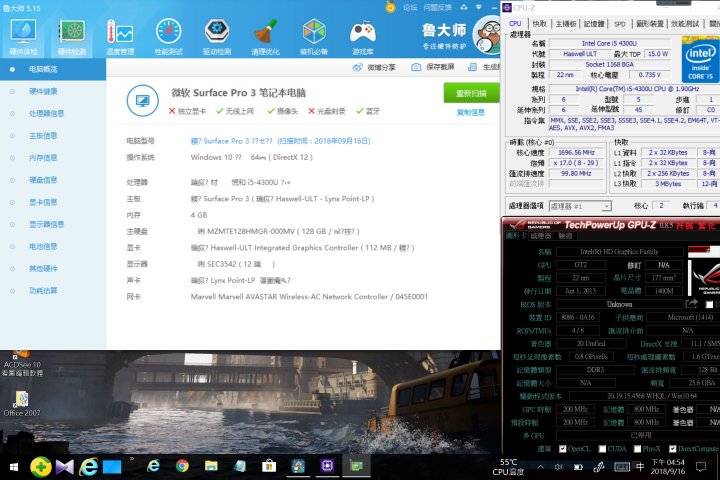Screen dimensions: 720x480
Task: Toggle the CUDA checkbox in GPU-Z
Action: (x=602, y=449)
